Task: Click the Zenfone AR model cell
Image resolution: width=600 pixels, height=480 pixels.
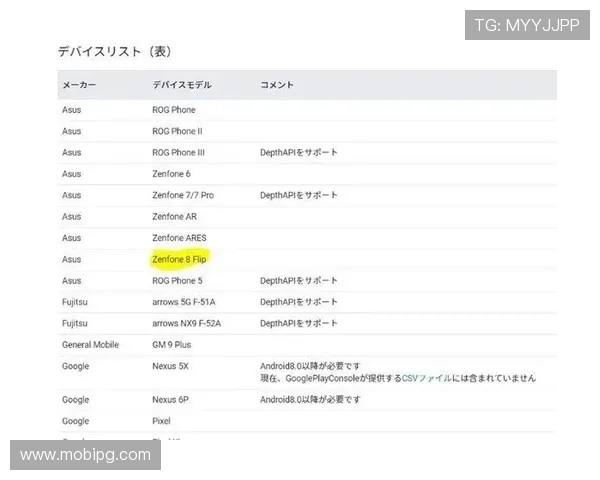Action: coord(173,217)
